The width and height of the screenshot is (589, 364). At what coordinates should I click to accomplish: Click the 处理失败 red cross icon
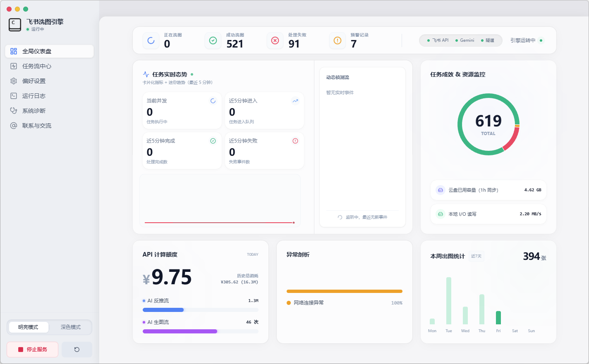275,40
